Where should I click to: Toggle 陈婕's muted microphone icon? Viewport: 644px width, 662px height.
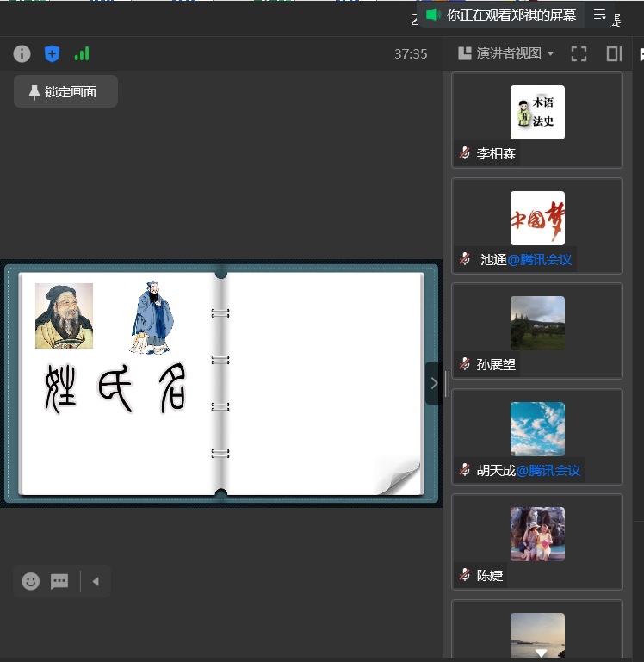[x=465, y=575]
